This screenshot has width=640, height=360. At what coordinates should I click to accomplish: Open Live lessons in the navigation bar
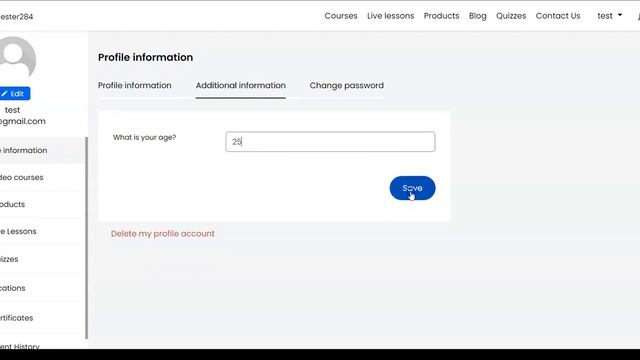[x=390, y=16]
